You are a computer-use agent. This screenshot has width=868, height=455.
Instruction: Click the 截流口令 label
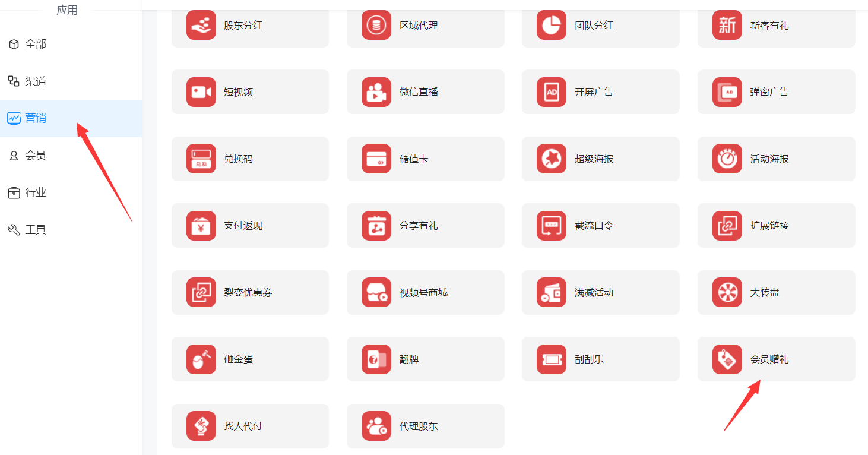tap(594, 226)
